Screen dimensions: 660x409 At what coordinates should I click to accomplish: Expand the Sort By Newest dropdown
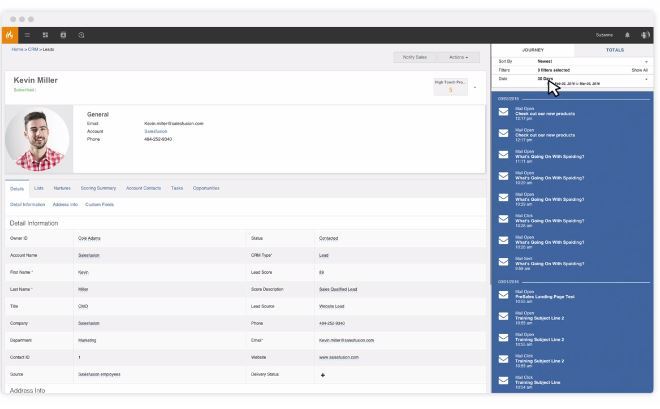(x=646, y=62)
